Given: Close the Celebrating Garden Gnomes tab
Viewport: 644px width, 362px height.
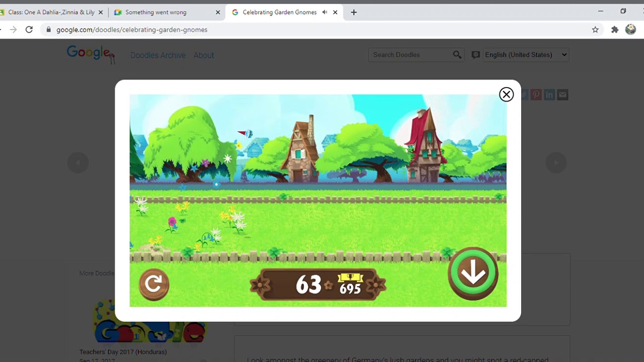Looking at the screenshot, I should (x=335, y=12).
